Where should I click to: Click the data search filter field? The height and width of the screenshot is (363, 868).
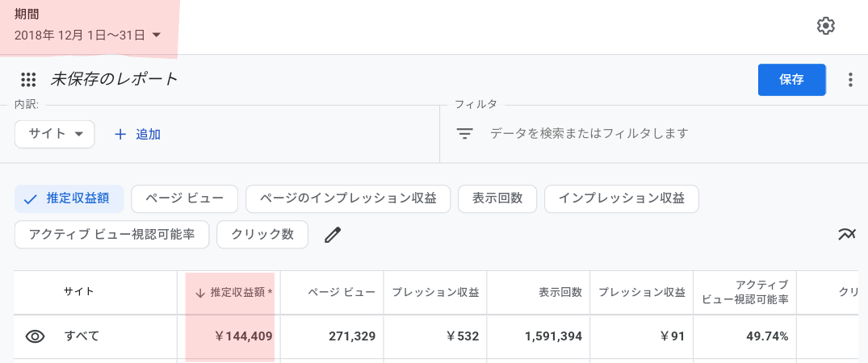(x=653, y=133)
